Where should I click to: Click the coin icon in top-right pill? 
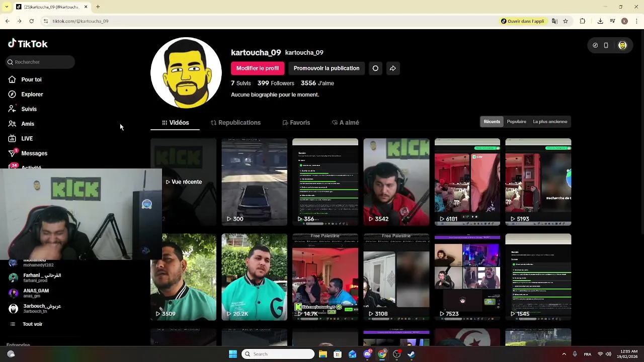pyautogui.click(x=595, y=45)
